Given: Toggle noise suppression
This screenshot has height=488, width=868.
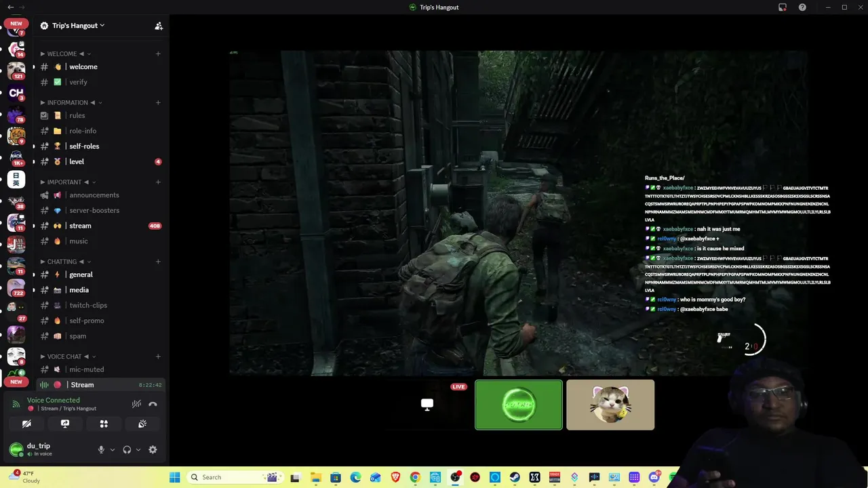Looking at the screenshot, I should coord(136,404).
